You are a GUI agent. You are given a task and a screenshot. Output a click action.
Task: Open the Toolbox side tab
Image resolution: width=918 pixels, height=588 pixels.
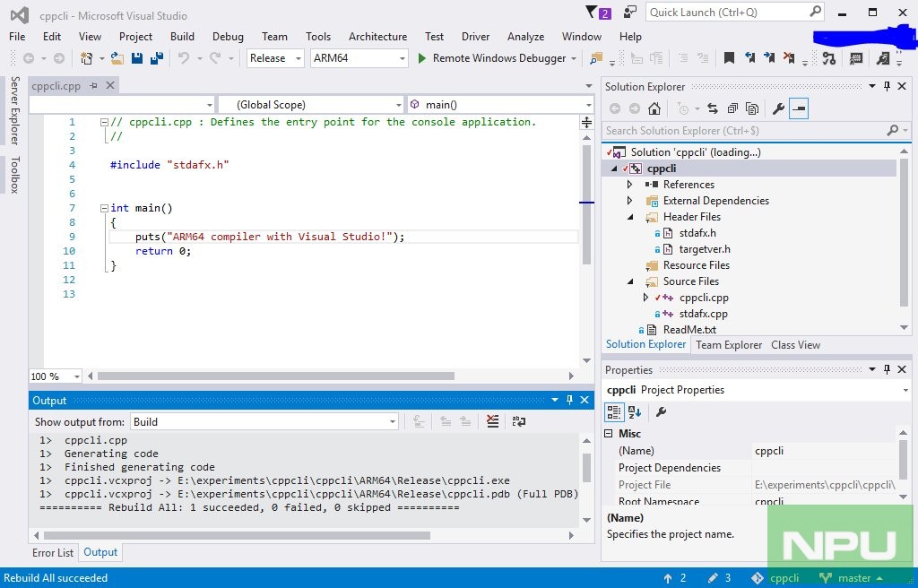(x=15, y=175)
